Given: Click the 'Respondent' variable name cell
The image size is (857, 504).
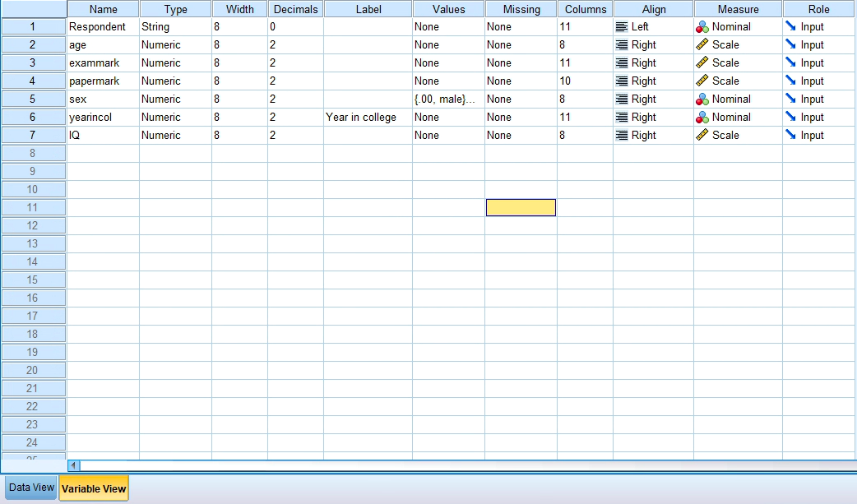Looking at the screenshot, I should 104,27.
